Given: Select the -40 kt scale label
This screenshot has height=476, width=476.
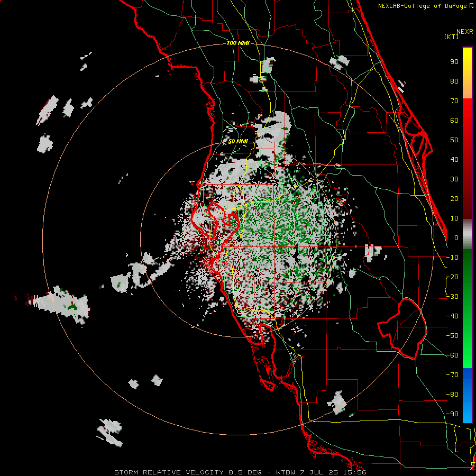Looking at the screenshot, I should (x=452, y=316).
